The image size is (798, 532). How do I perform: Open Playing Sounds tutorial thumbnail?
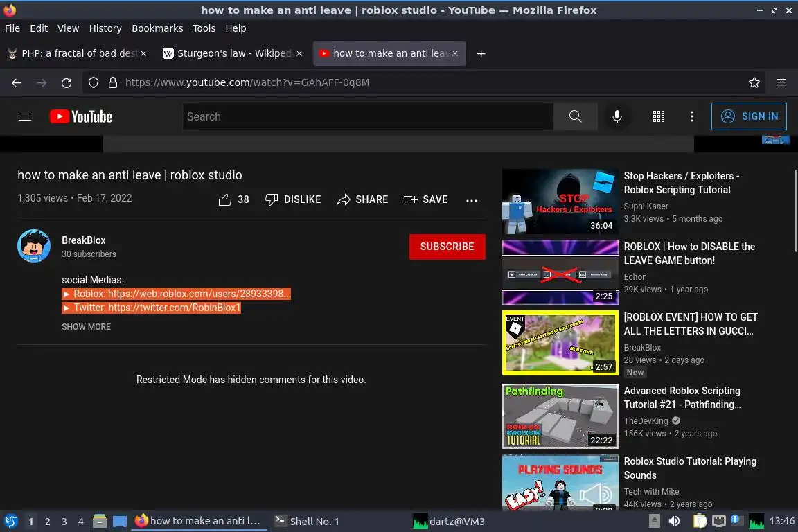[560, 483]
